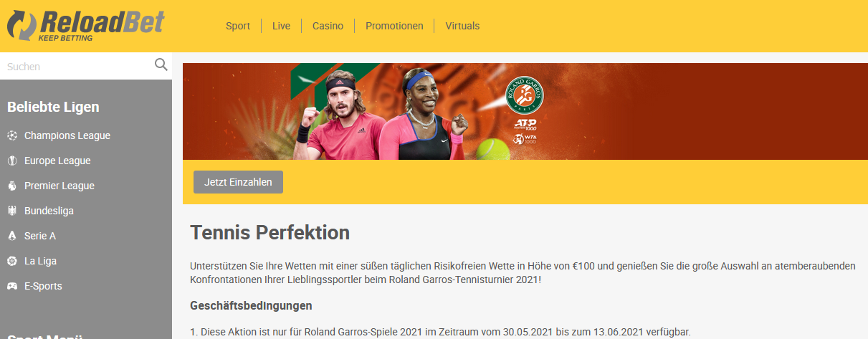Click the Bundesliga crest icon
The width and height of the screenshot is (868, 339).
(x=11, y=211)
